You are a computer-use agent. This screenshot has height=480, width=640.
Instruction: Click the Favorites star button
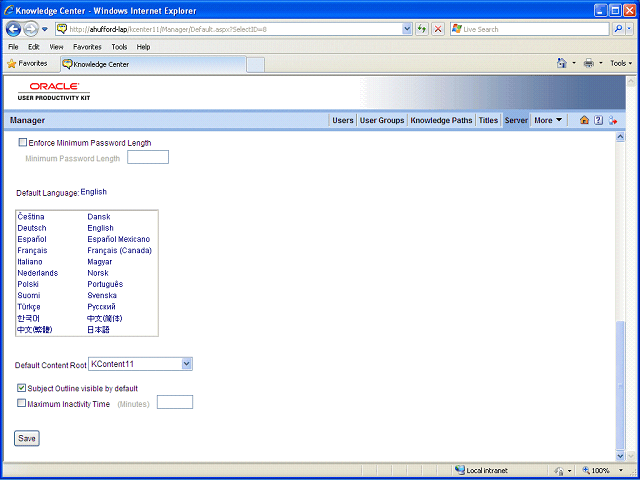(x=27, y=64)
